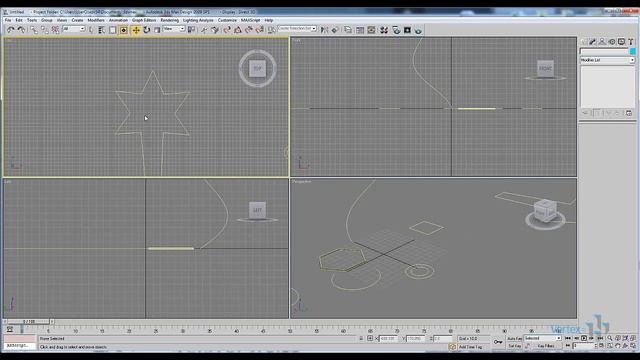
Task: Toggle the Window/Crossing selection button
Action: 124,30
